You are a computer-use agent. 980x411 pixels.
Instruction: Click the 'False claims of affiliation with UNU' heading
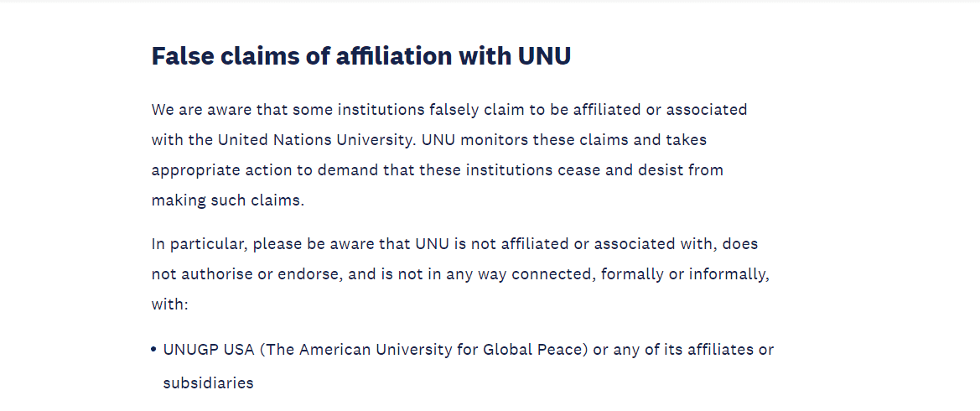(360, 56)
